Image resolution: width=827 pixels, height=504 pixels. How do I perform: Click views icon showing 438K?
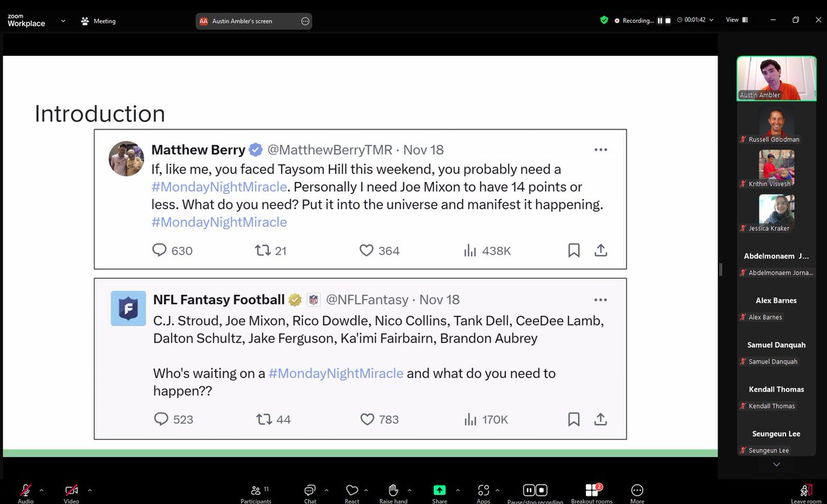[x=470, y=251]
